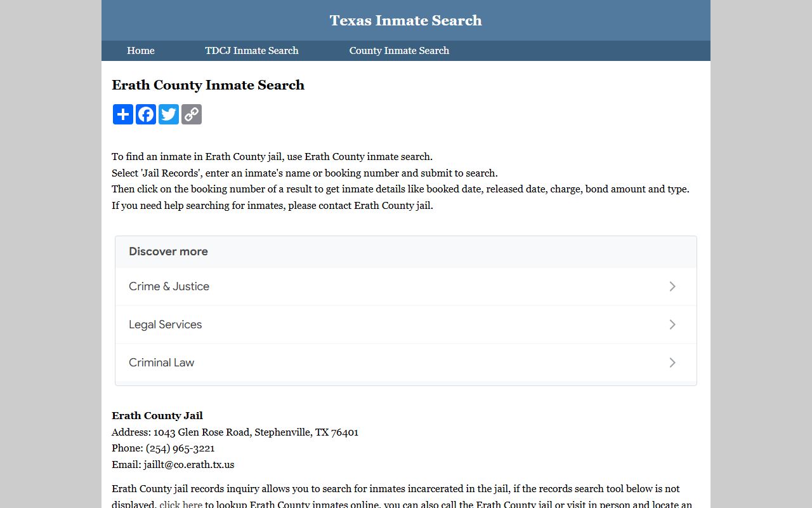Share page via Twitter icon
812x508 pixels.
tap(169, 114)
